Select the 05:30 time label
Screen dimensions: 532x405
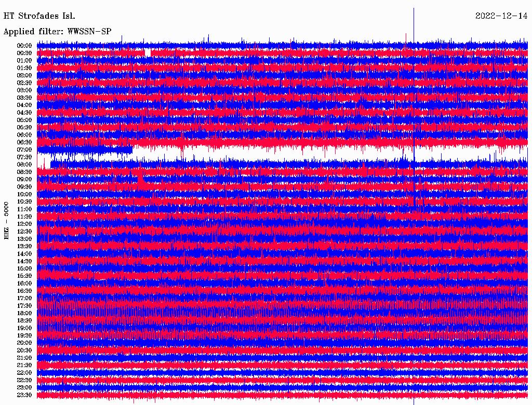[24, 127]
